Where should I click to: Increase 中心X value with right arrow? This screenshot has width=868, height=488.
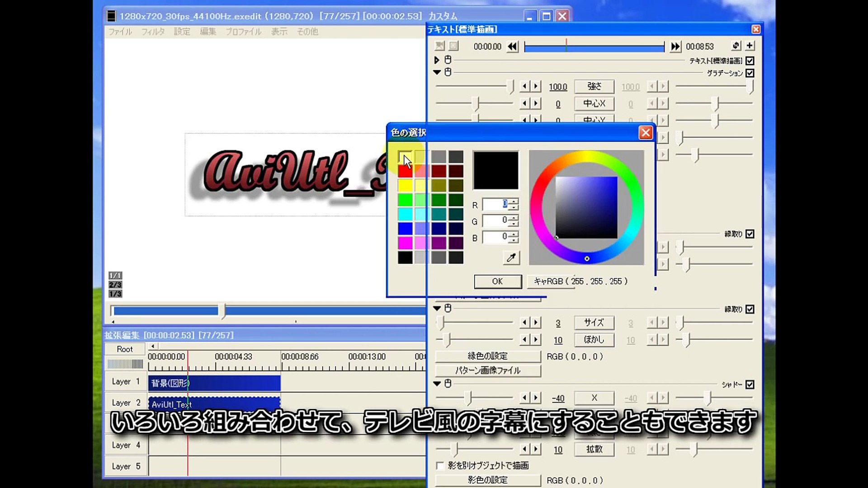click(x=536, y=103)
